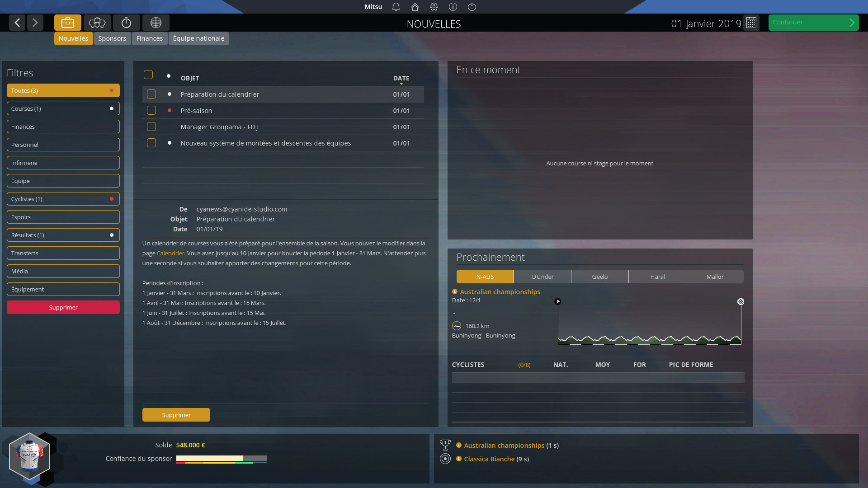Sort messages using the DATE column arrow

pos(401,83)
